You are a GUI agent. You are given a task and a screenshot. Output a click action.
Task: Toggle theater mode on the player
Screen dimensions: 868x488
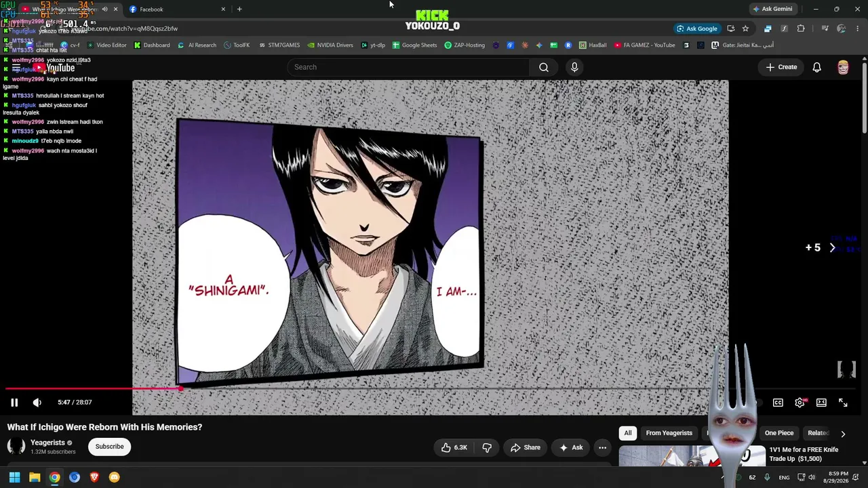821,403
